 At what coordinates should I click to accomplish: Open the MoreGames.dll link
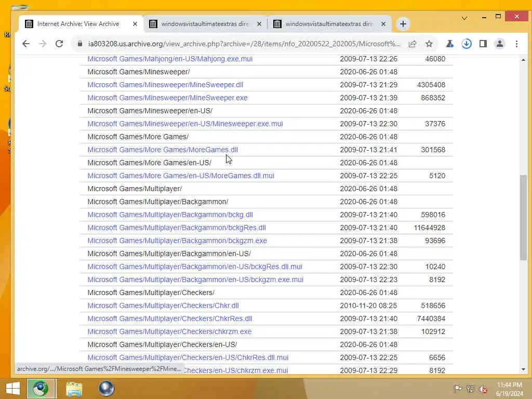(163, 150)
